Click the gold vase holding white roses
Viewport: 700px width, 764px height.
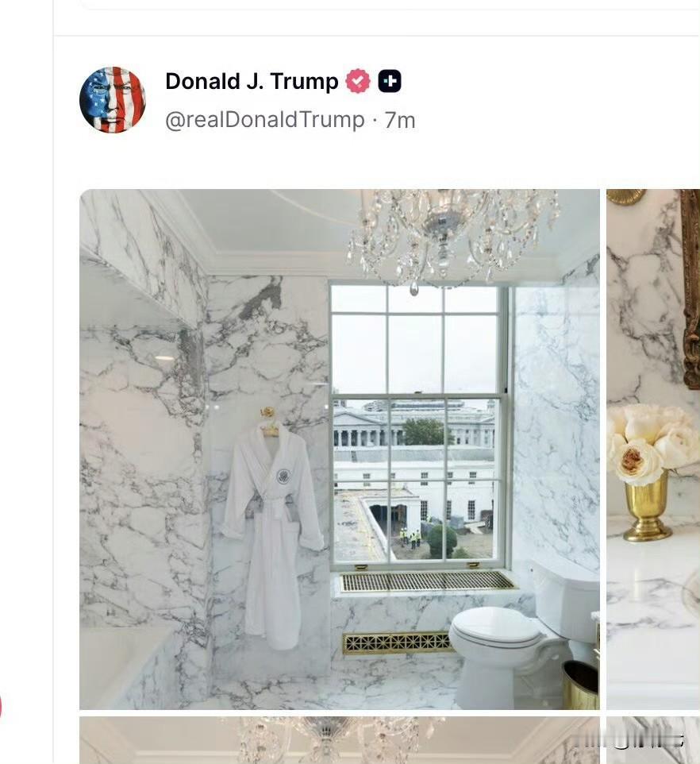pos(648,507)
